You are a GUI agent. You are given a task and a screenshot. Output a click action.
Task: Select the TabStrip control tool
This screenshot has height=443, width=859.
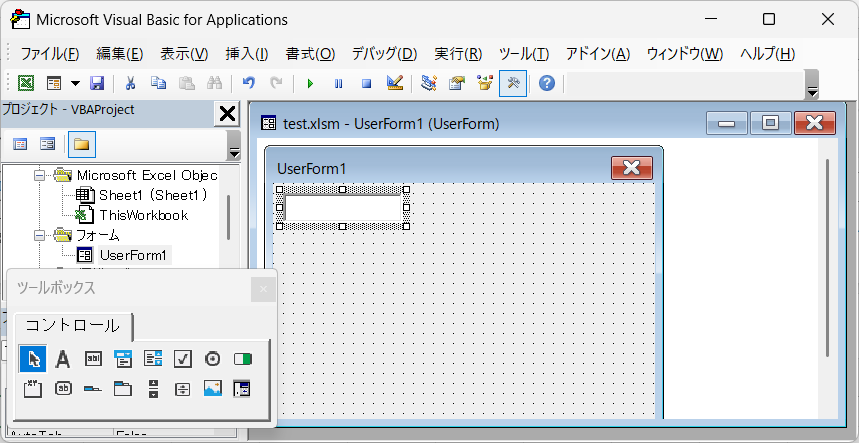[x=93, y=389]
